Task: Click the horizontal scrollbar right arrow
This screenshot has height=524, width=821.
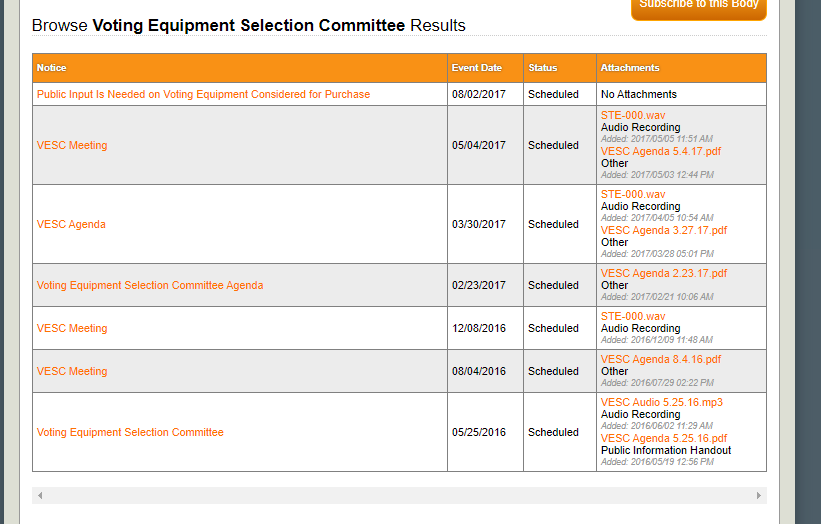Action: tap(759, 495)
